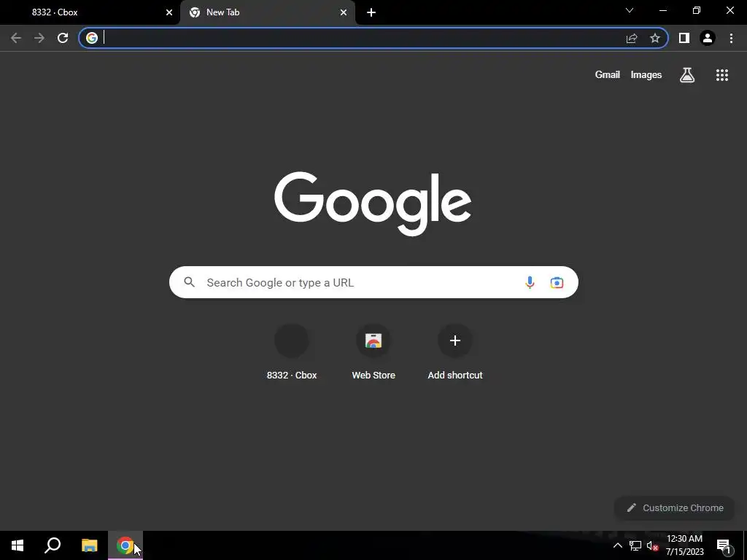The image size is (747, 560).
Task: Open the clock showing 12:30 AM
Action: click(684, 545)
